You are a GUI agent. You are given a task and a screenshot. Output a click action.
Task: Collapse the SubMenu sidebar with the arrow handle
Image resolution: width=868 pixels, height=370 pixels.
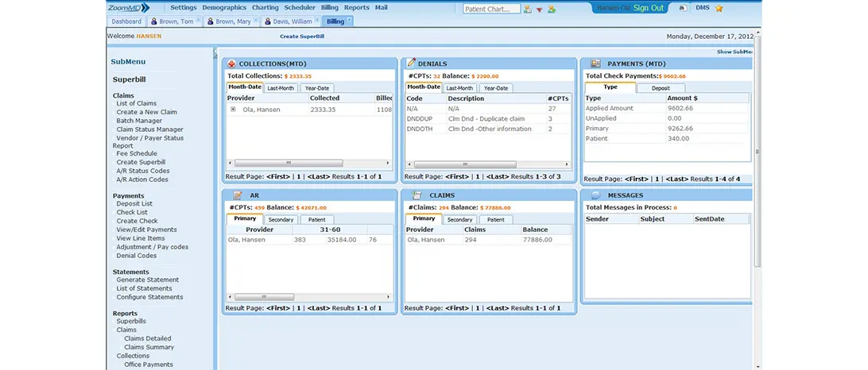coord(215,53)
